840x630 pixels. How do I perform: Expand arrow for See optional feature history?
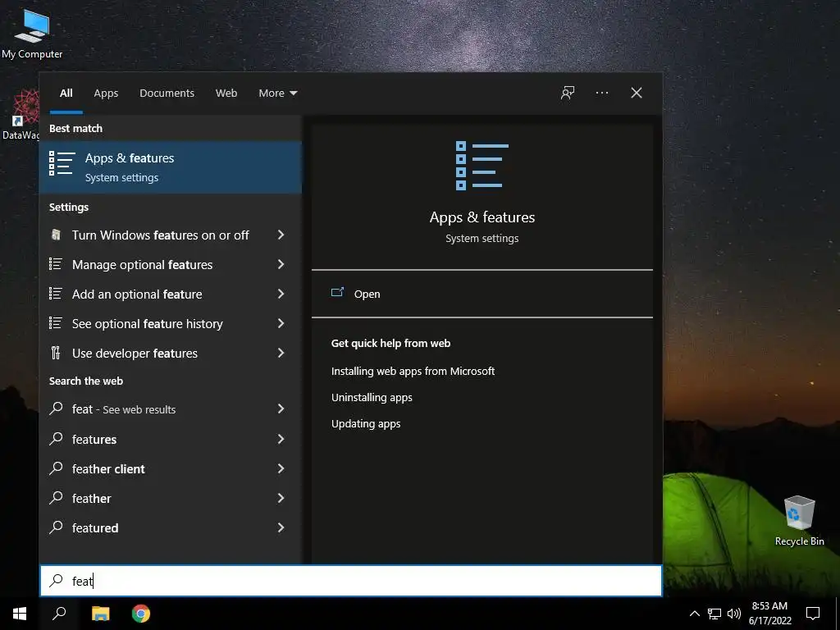tap(281, 323)
